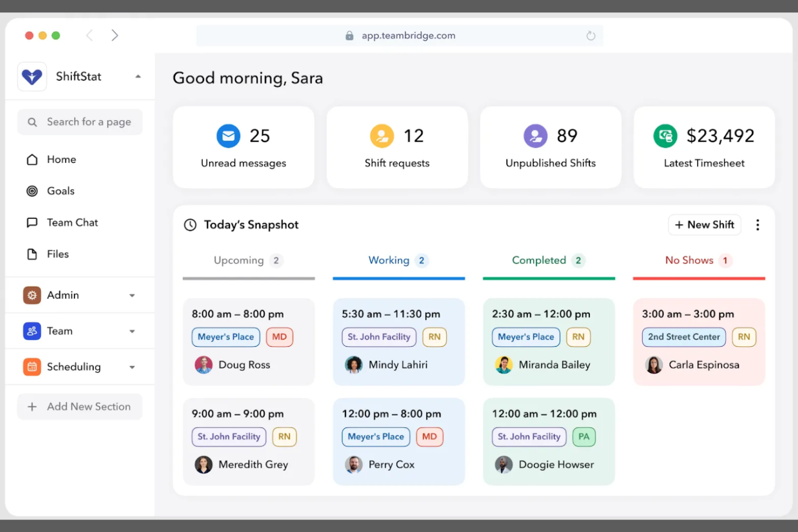Click the orange Admin gear icon
The image size is (798, 532).
click(32, 295)
